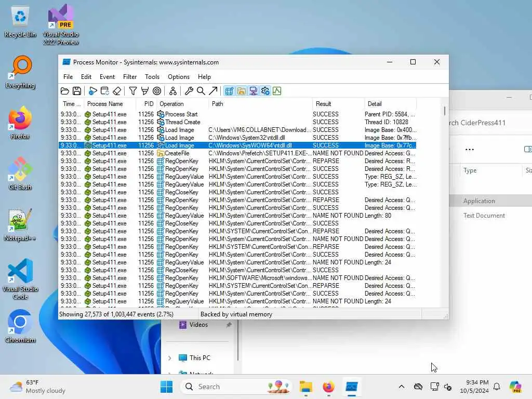
Task: Click the Find magnifier toolbar icon
Action: click(201, 91)
